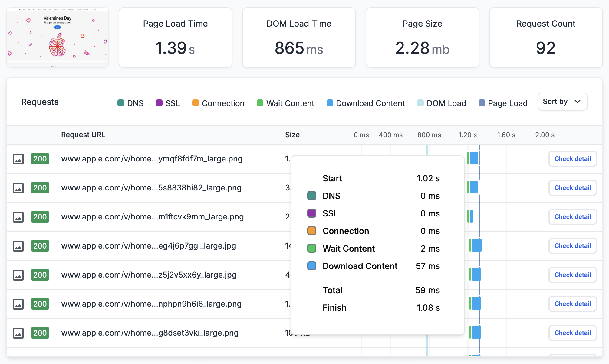Select the image icon next to eg4j6p7ggi_large.jpg
609x364 pixels.
[18, 246]
